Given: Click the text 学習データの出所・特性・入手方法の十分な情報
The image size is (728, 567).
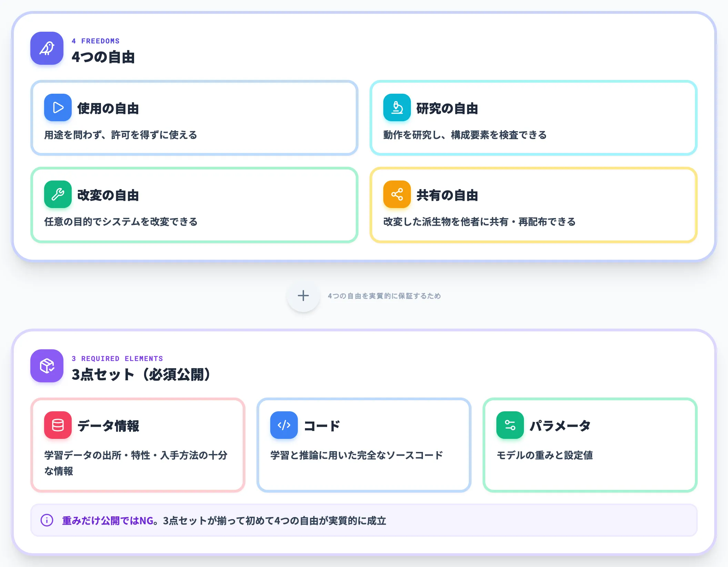Looking at the screenshot, I should [136, 463].
